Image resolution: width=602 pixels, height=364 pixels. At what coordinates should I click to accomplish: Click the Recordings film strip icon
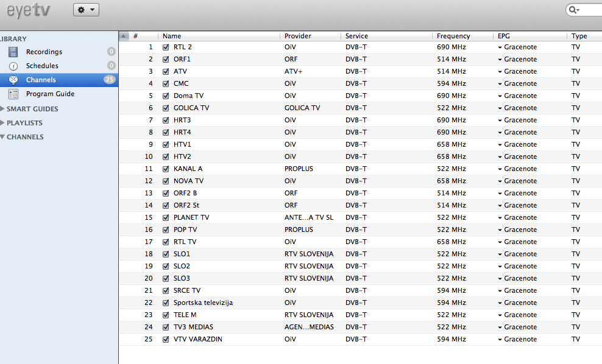pyautogui.click(x=13, y=52)
